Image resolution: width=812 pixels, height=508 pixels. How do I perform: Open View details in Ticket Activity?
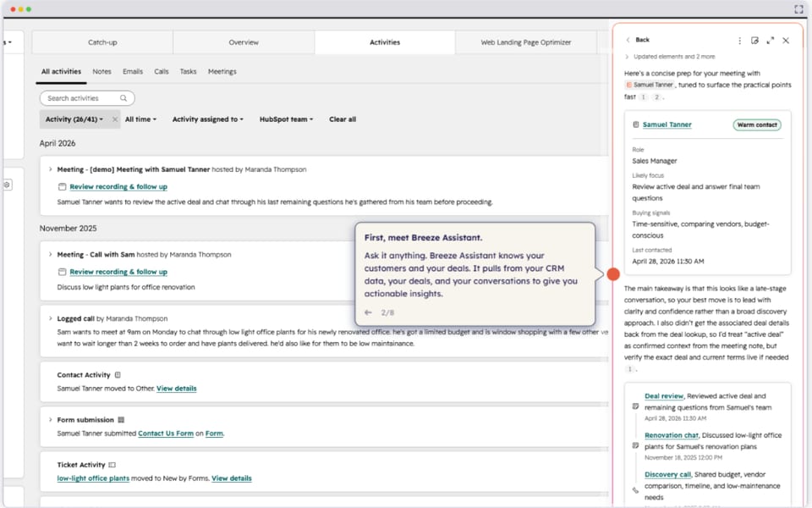tap(232, 478)
